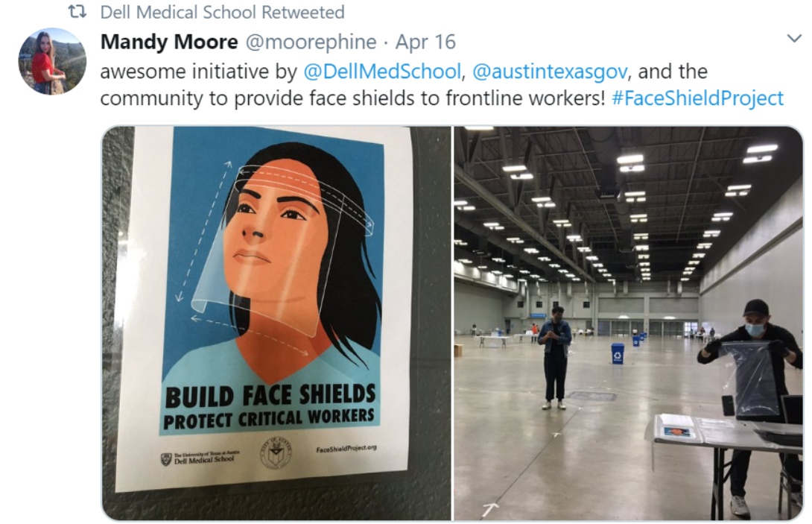Open the @moorephine handle
Image resolution: width=812 pixels, height=524 pixels.
click(x=311, y=42)
